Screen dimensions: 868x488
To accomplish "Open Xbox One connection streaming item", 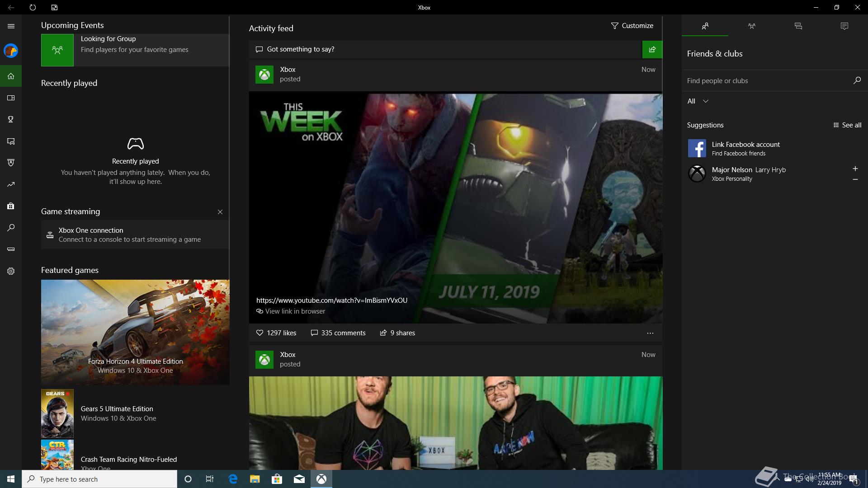I will (x=135, y=235).
